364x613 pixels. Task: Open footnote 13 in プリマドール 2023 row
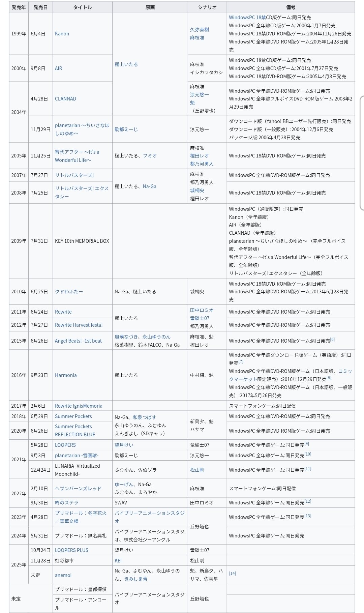[x=308, y=516]
